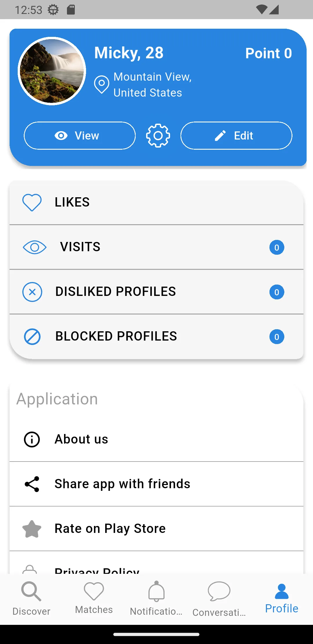
Task: Tap the location pin icon
Action: 102,84
